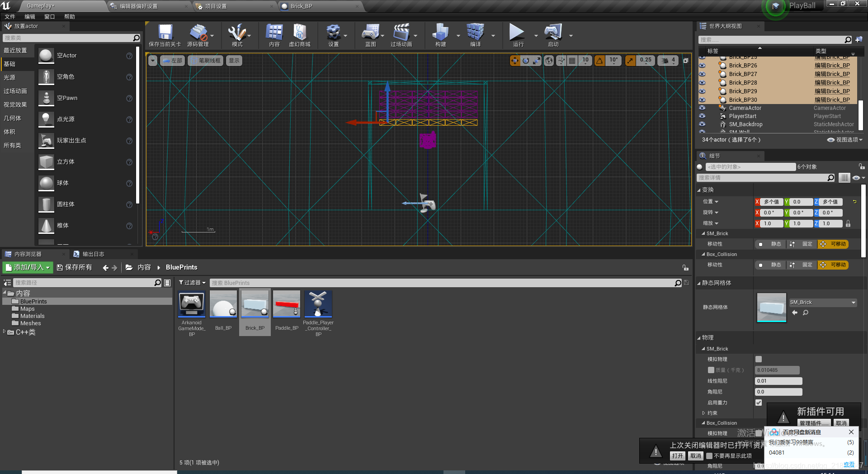This screenshot has height=474, width=868.
Task: Click the Manage Plugins button
Action: [x=814, y=423]
